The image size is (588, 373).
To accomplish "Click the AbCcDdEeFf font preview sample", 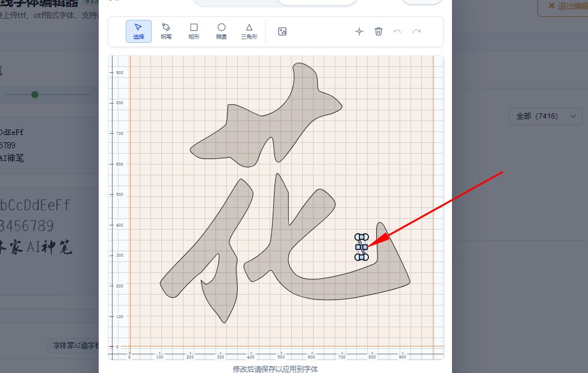I will coord(36,205).
